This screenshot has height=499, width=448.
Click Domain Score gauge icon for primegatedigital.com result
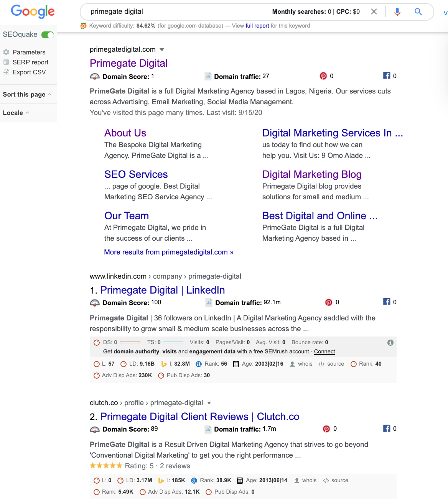coord(95,76)
